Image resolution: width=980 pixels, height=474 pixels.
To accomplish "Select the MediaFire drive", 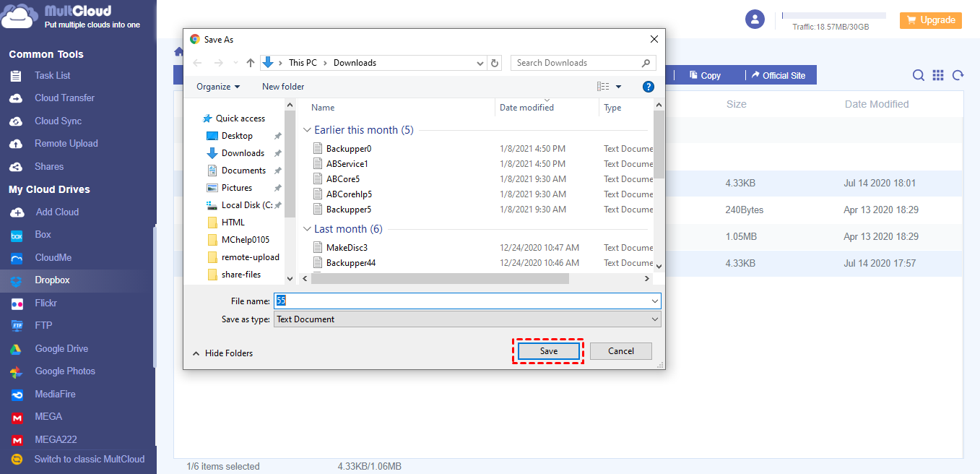I will click(x=55, y=394).
